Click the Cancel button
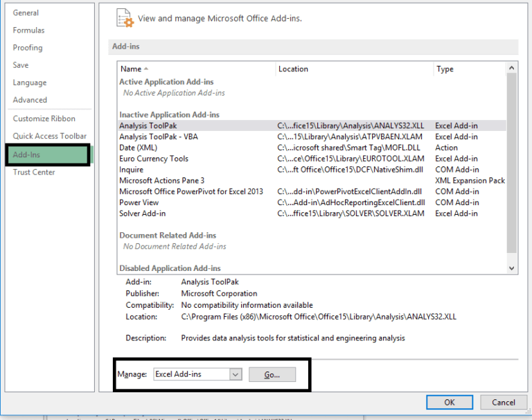This screenshot has width=532, height=420. 504,403
